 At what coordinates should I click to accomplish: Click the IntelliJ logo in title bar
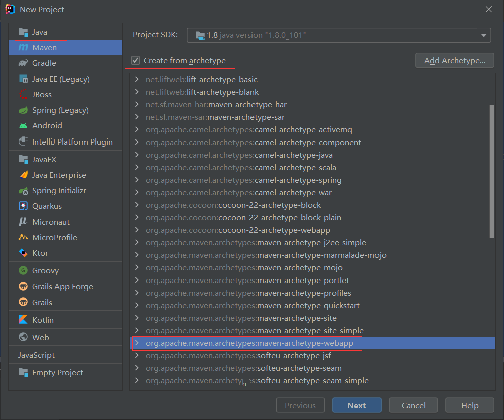pos(10,9)
